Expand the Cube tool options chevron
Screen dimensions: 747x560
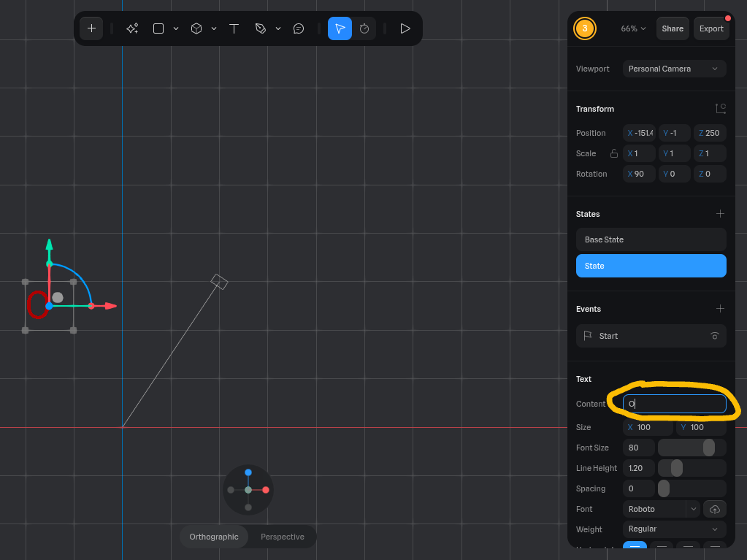click(x=214, y=28)
